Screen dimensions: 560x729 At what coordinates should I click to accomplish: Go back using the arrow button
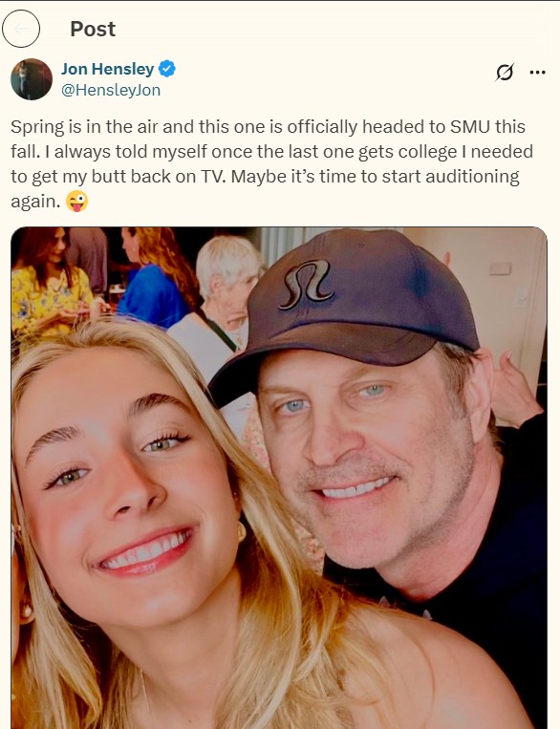pyautogui.click(x=20, y=29)
